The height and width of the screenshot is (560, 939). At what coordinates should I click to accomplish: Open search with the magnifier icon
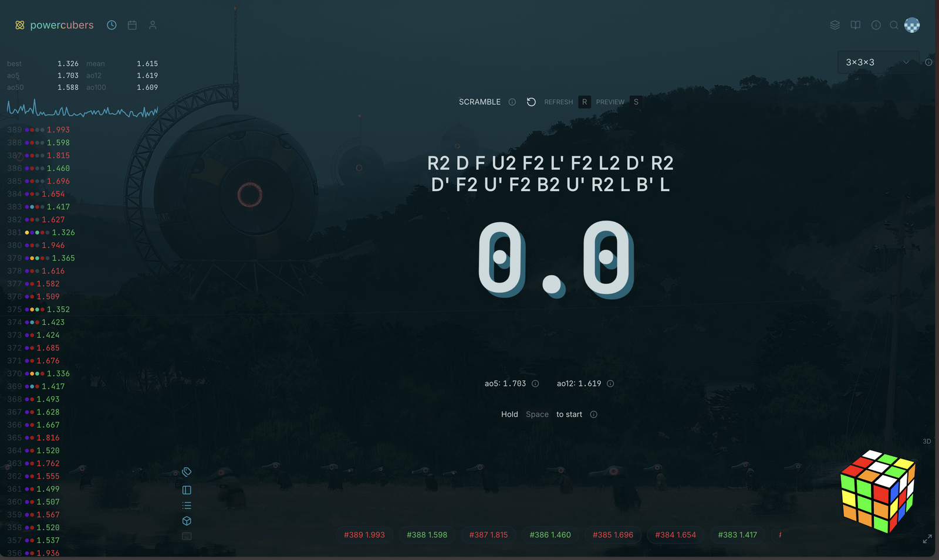coord(894,25)
